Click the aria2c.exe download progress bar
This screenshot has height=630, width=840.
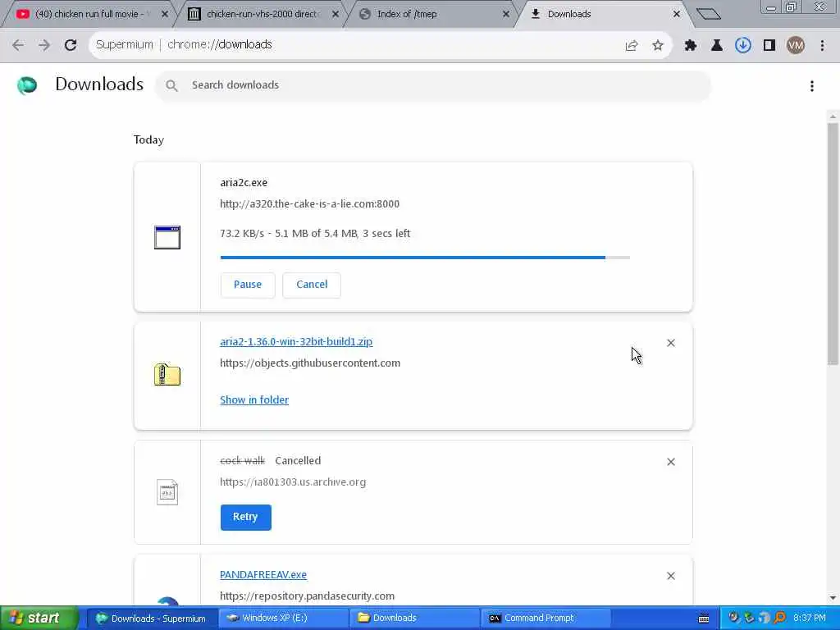point(425,258)
